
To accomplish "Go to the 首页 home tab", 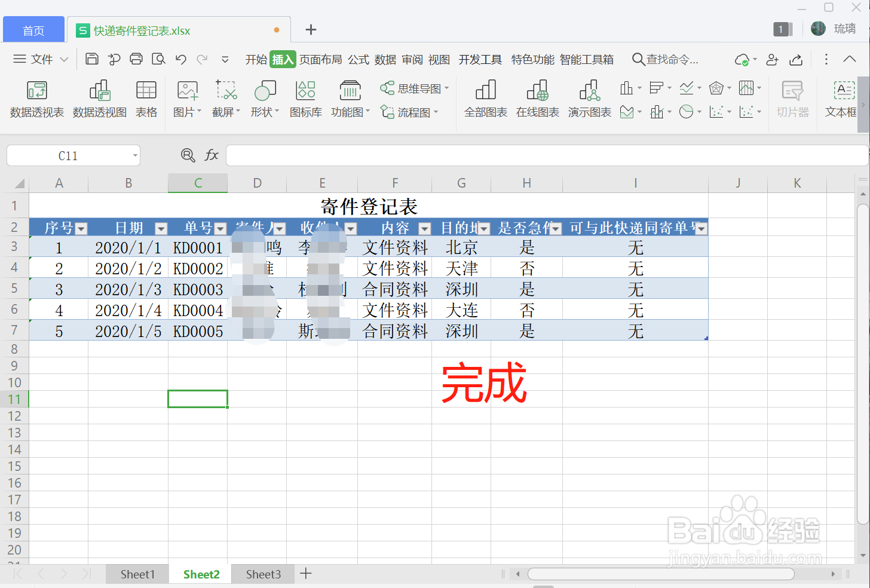I will tap(33, 29).
